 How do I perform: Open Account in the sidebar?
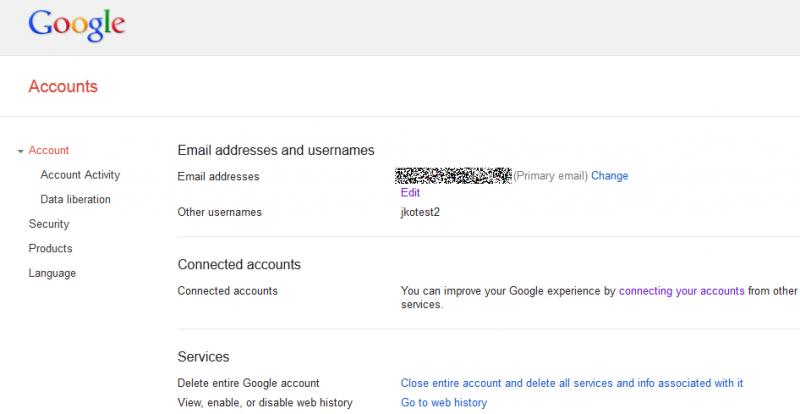pyautogui.click(x=49, y=150)
